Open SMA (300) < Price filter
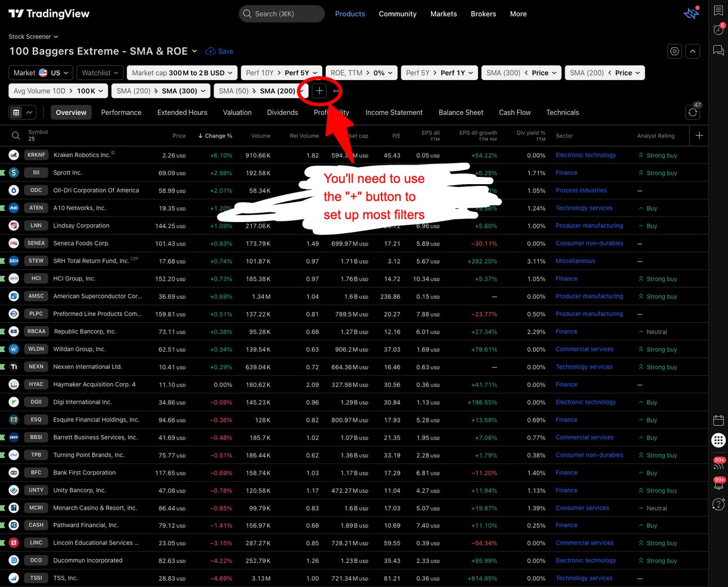728x587 pixels. tap(522, 73)
